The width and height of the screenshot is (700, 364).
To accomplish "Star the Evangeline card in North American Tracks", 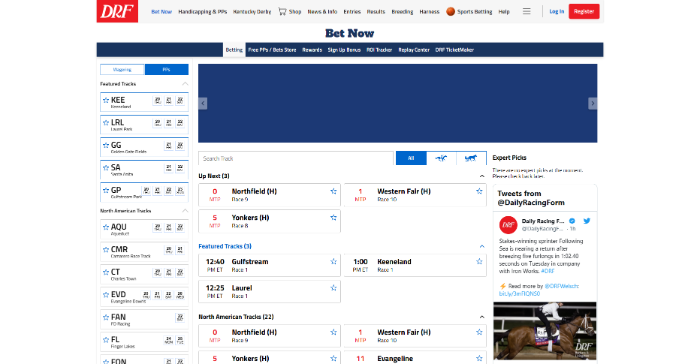I will pos(479,358).
